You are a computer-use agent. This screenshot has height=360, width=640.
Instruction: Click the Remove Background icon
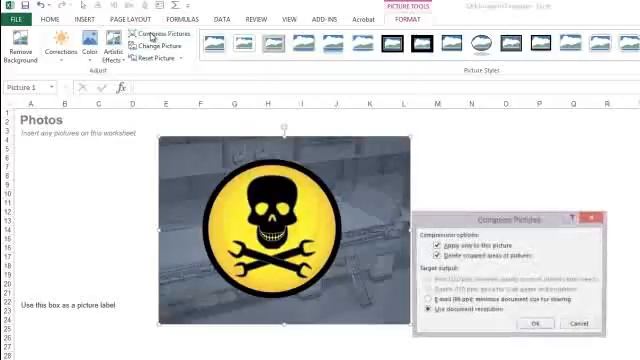click(x=20, y=38)
